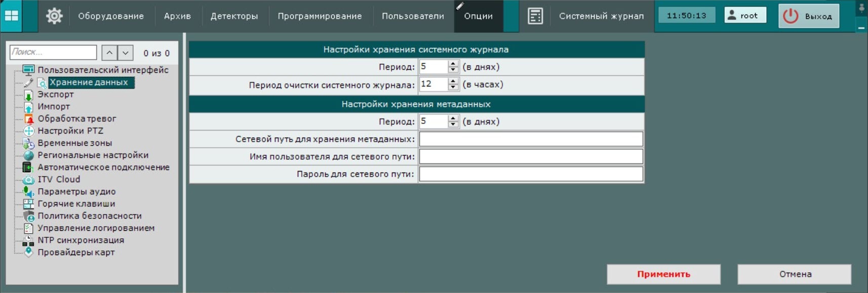Jump to previous search result arrow
Screen dimensions: 868x293
109,53
